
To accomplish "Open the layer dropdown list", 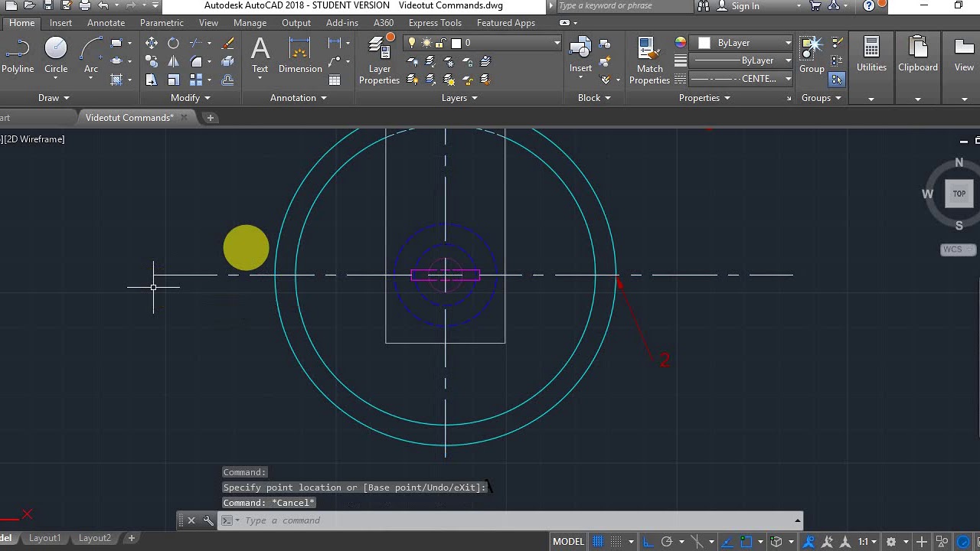I will 557,43.
